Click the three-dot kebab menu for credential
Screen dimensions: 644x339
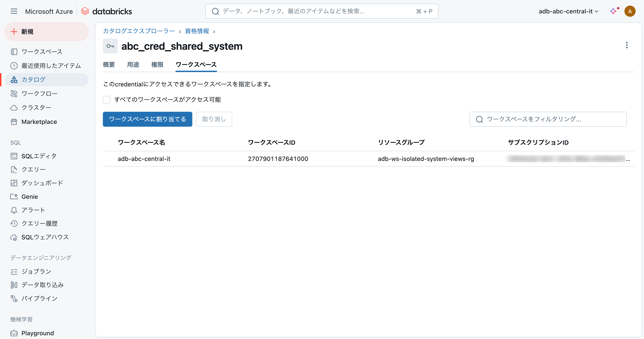[x=626, y=45]
